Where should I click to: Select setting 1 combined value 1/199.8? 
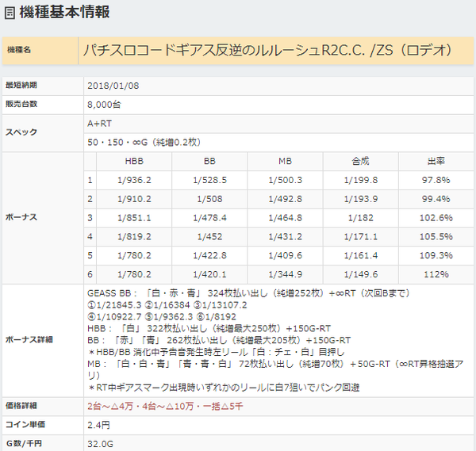pyautogui.click(x=361, y=180)
